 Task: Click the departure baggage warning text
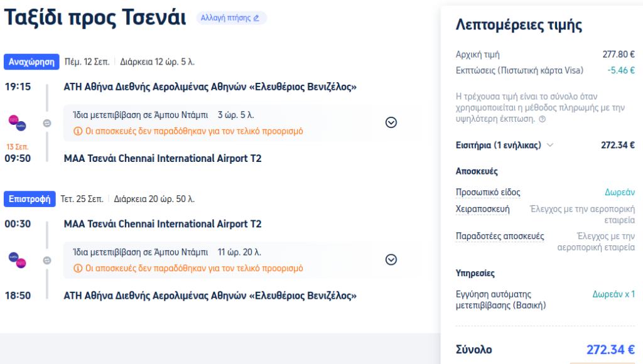(x=194, y=131)
